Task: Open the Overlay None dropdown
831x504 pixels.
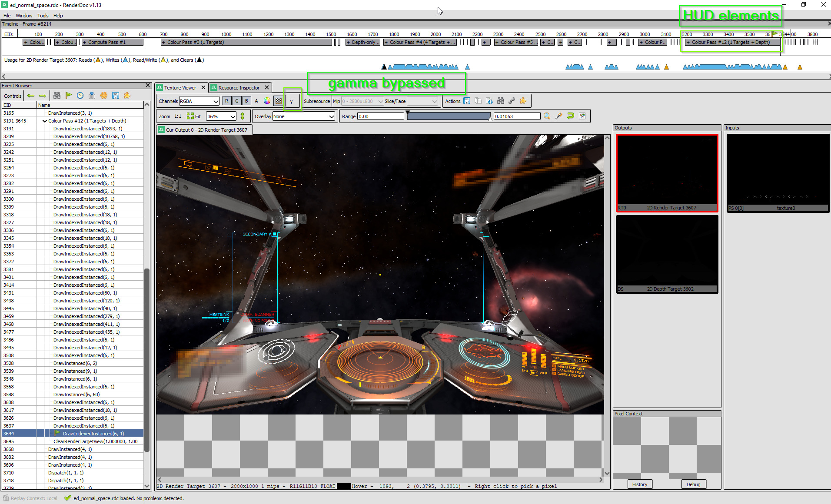Action: (x=304, y=116)
